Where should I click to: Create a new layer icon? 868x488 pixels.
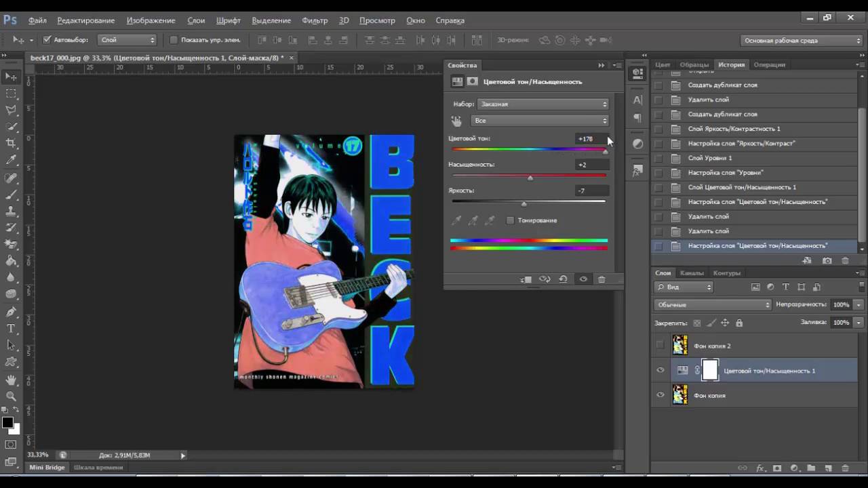coord(828,468)
